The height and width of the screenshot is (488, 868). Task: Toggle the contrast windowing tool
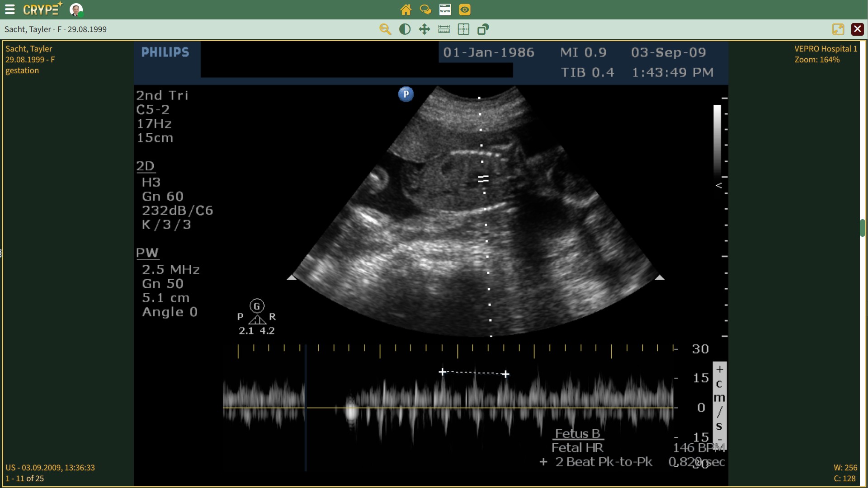click(x=405, y=29)
